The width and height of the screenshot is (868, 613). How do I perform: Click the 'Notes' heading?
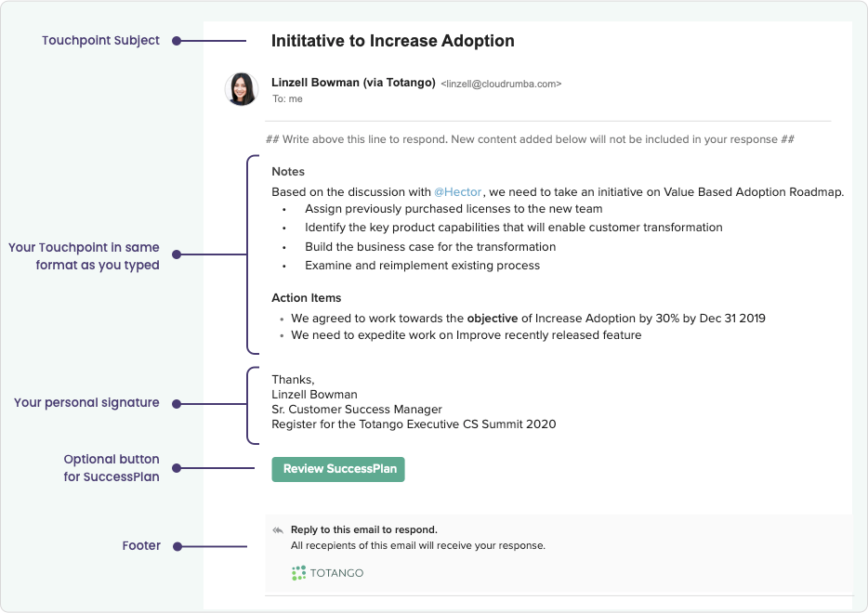pos(288,172)
